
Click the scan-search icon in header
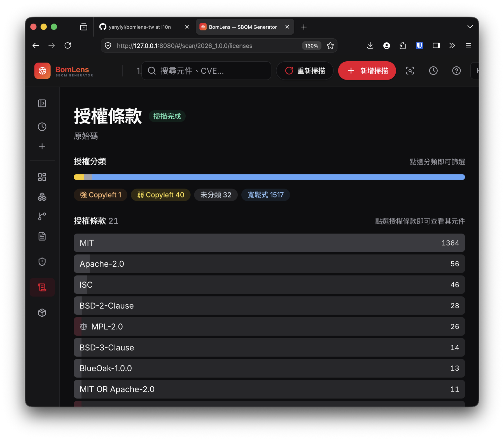(410, 71)
